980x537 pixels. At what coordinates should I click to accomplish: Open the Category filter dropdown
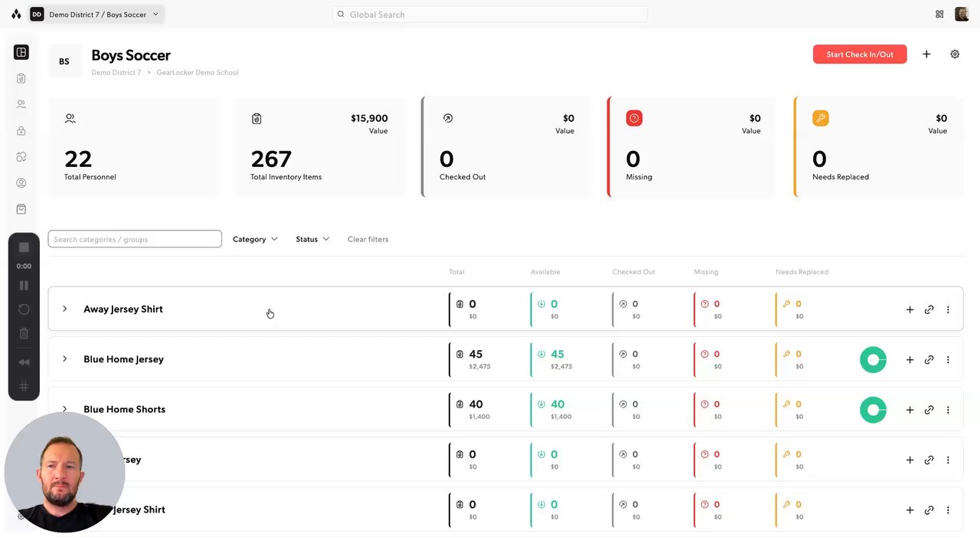pos(255,239)
